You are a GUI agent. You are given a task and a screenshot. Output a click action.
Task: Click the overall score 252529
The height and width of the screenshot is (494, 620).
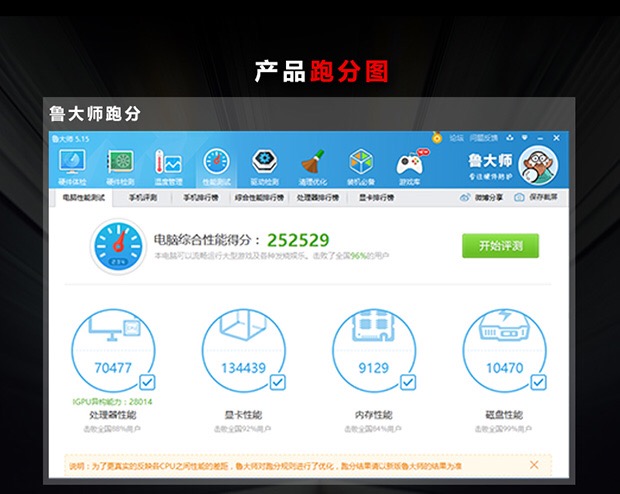[x=298, y=240]
